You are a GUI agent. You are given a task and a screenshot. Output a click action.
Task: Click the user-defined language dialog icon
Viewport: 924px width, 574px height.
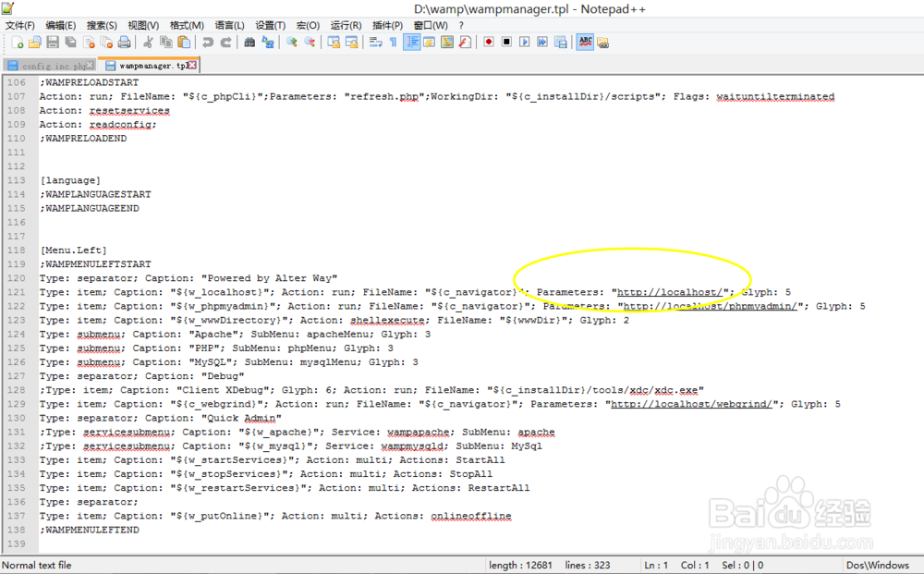pos(429,42)
